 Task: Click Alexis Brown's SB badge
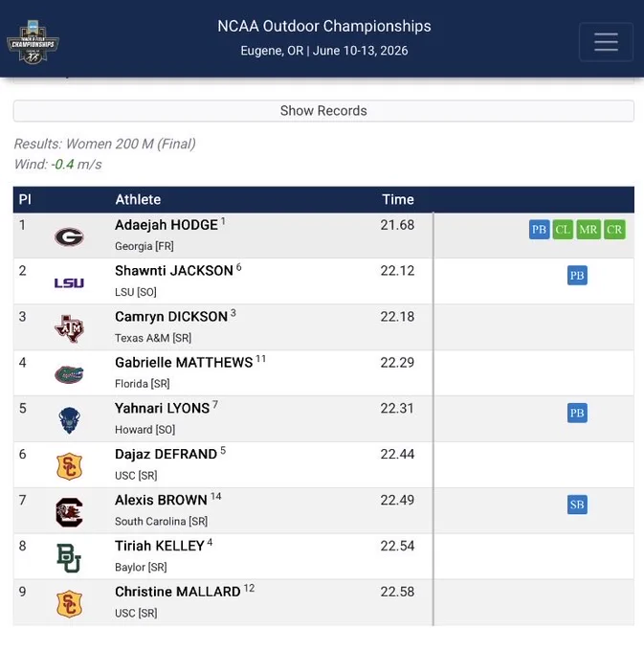(x=577, y=505)
